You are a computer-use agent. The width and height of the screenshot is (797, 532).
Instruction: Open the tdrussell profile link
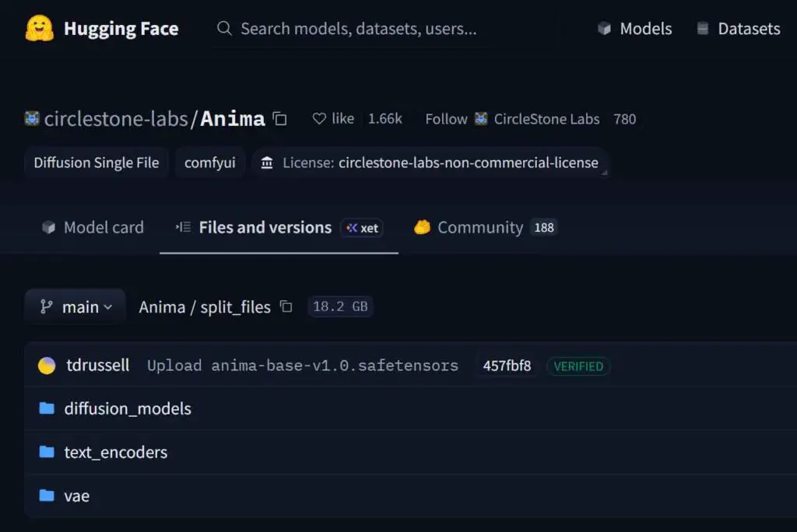point(97,366)
